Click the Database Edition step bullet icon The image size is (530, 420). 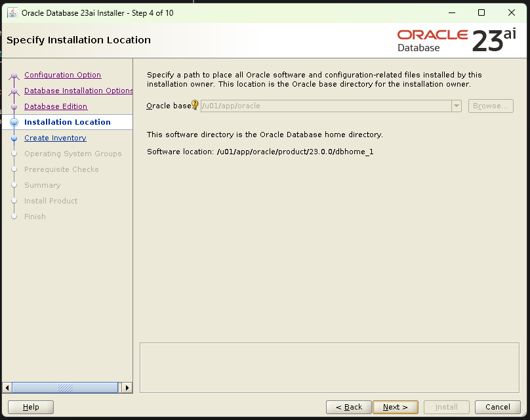[14, 106]
